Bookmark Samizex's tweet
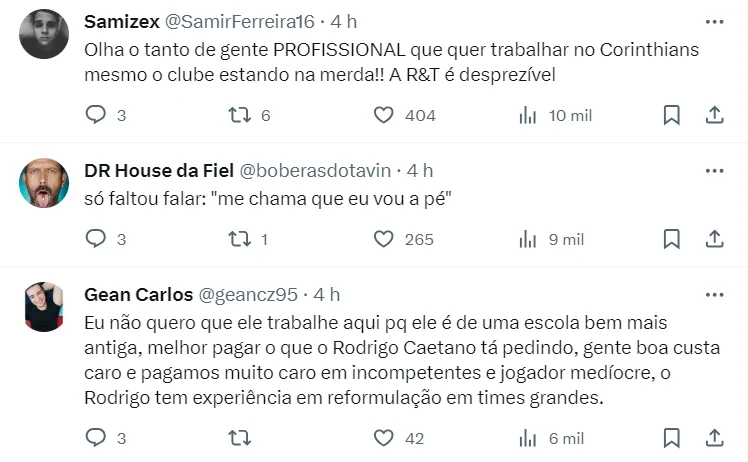The height and width of the screenshot is (462, 748). click(x=672, y=115)
